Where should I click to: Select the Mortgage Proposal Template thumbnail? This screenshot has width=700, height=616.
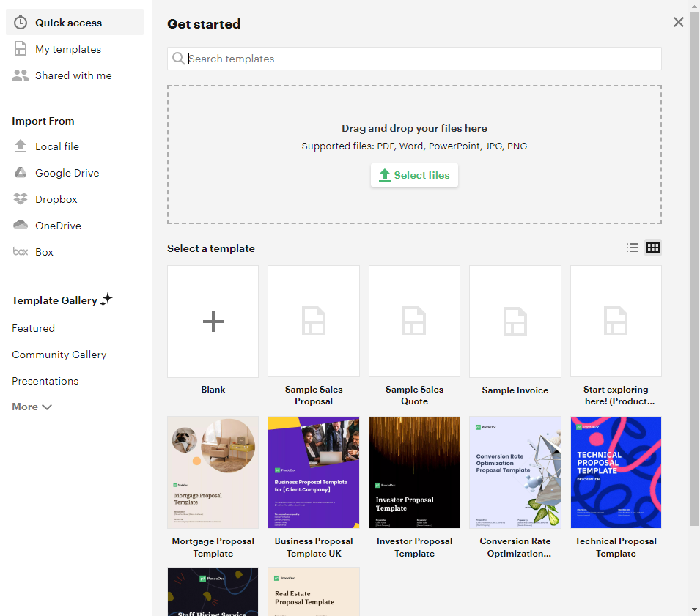point(213,472)
